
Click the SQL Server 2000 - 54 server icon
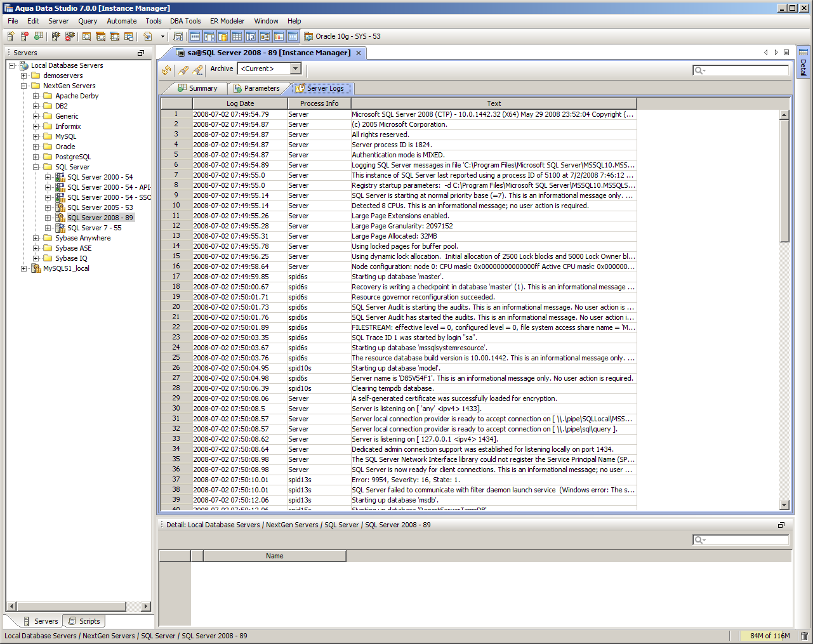(60, 177)
